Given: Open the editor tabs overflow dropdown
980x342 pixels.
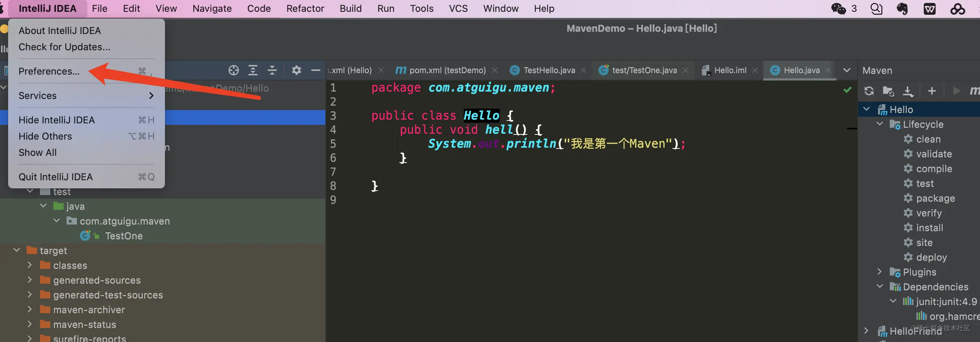Looking at the screenshot, I should (846, 70).
